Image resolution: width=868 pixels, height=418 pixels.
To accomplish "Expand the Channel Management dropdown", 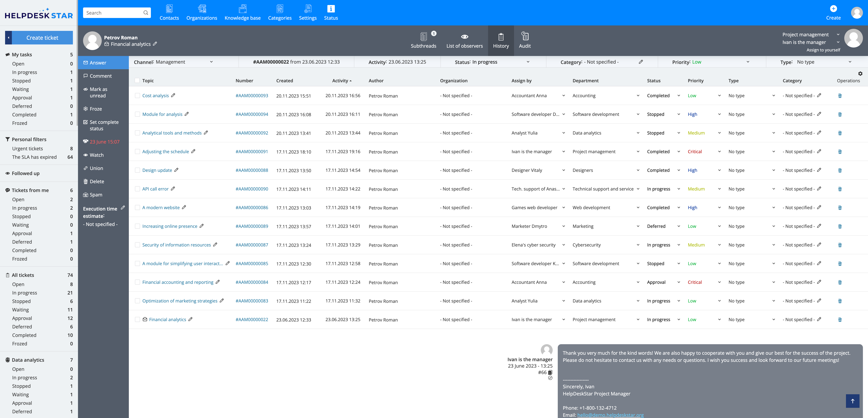I will coord(211,62).
